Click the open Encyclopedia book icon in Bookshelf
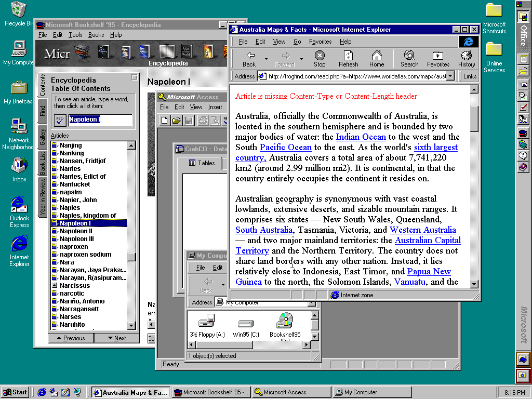This screenshot has height=399, width=532. click(x=167, y=52)
